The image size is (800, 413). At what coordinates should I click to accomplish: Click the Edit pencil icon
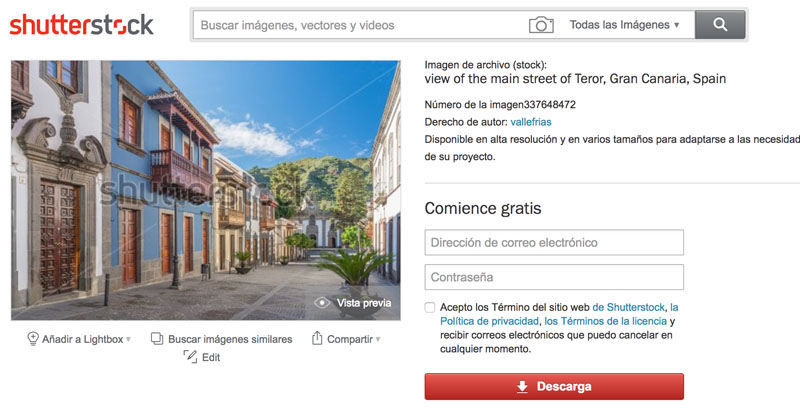click(190, 356)
